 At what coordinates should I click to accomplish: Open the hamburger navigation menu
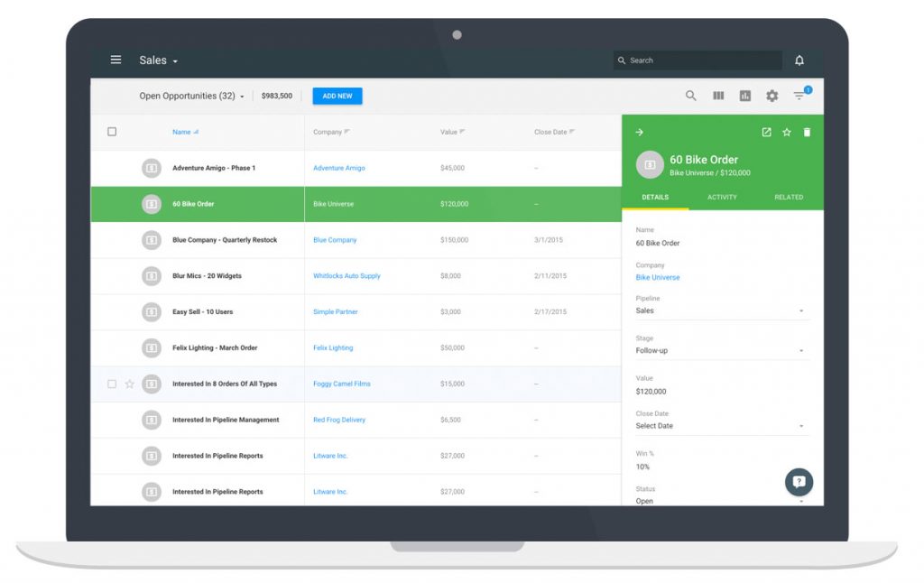pyautogui.click(x=115, y=60)
